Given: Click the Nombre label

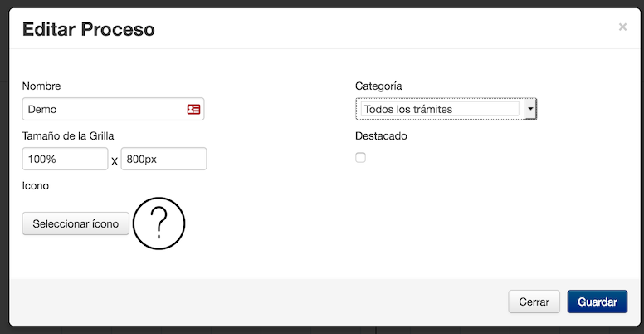Looking at the screenshot, I should [x=41, y=86].
